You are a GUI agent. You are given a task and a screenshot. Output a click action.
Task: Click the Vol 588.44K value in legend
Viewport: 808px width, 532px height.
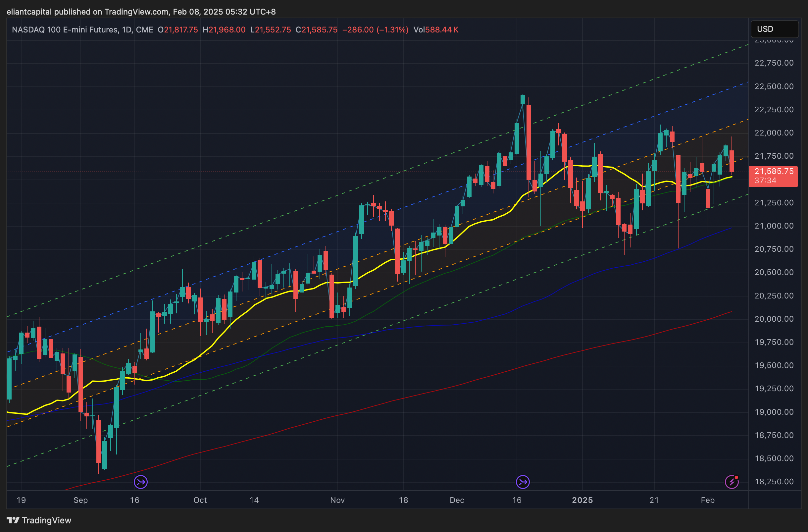point(441,30)
